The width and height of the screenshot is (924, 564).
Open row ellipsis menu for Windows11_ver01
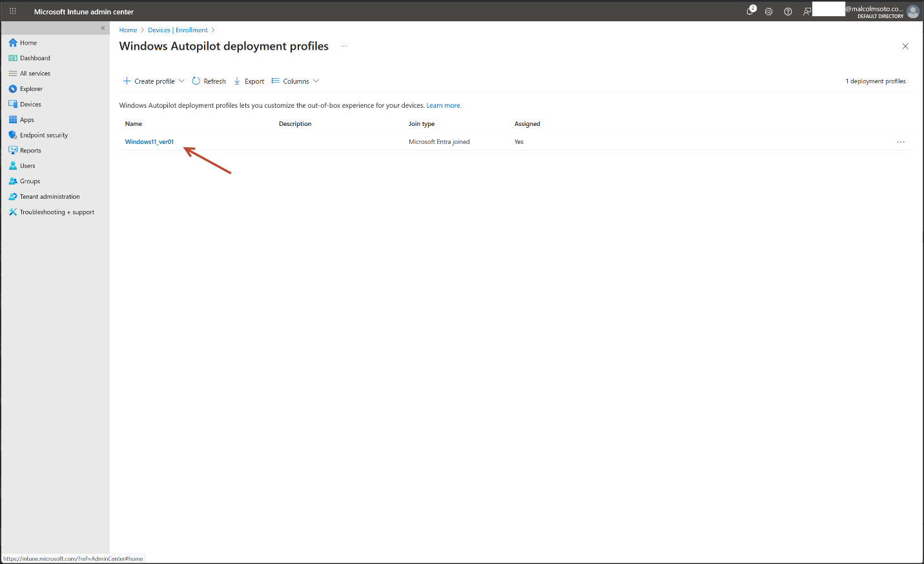coord(901,142)
